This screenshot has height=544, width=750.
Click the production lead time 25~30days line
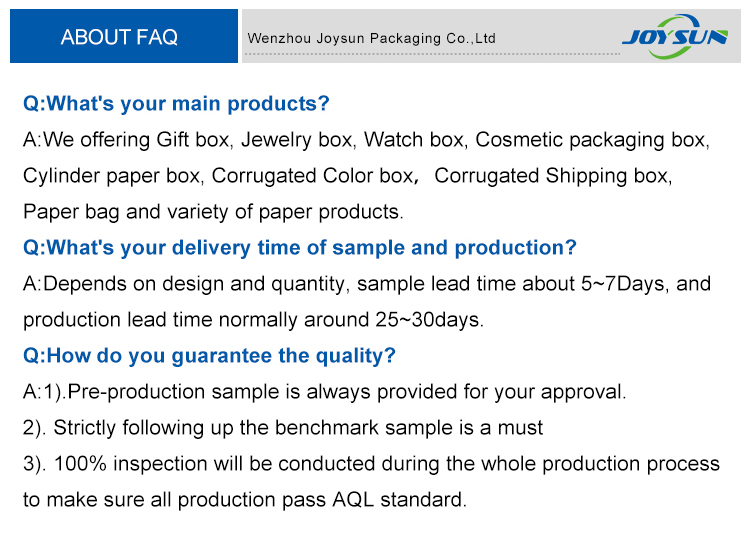254,320
